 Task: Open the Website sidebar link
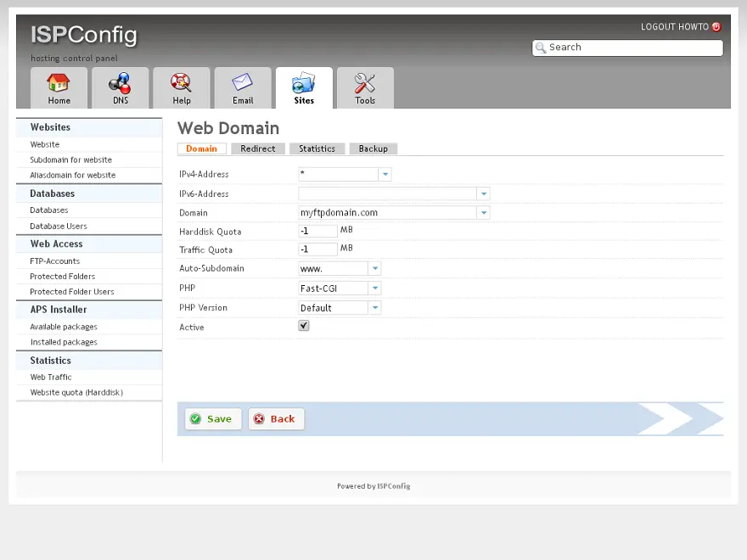[x=45, y=145]
